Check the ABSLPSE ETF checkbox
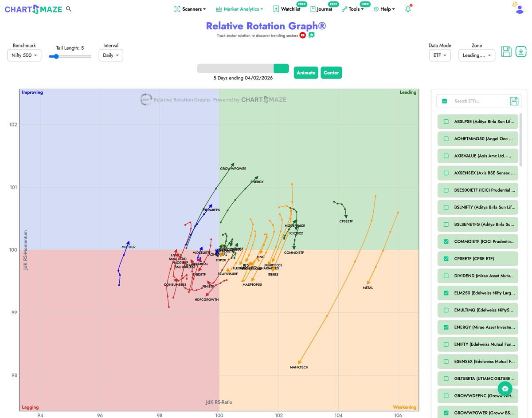Screen dimensions: 532x418 click(446, 122)
